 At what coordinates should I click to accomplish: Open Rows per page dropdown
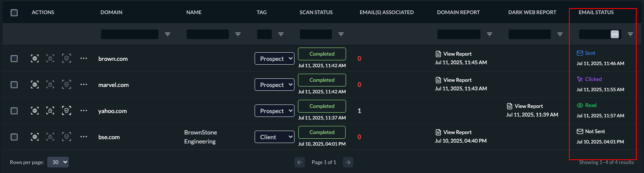click(58, 162)
